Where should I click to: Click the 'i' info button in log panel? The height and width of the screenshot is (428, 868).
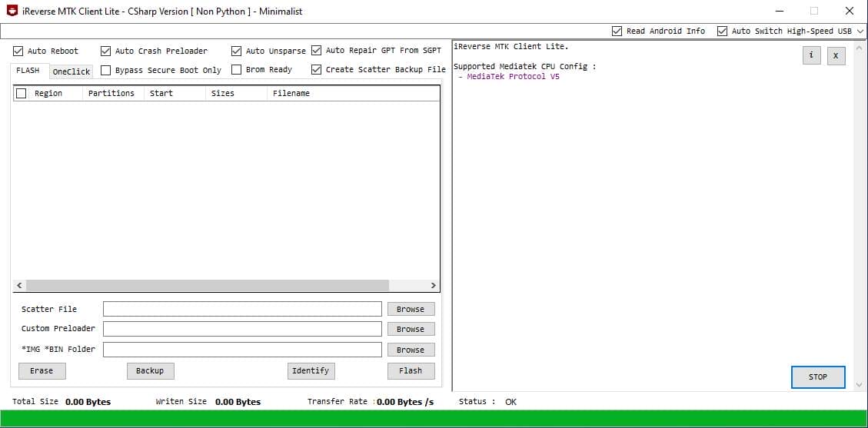tap(812, 55)
